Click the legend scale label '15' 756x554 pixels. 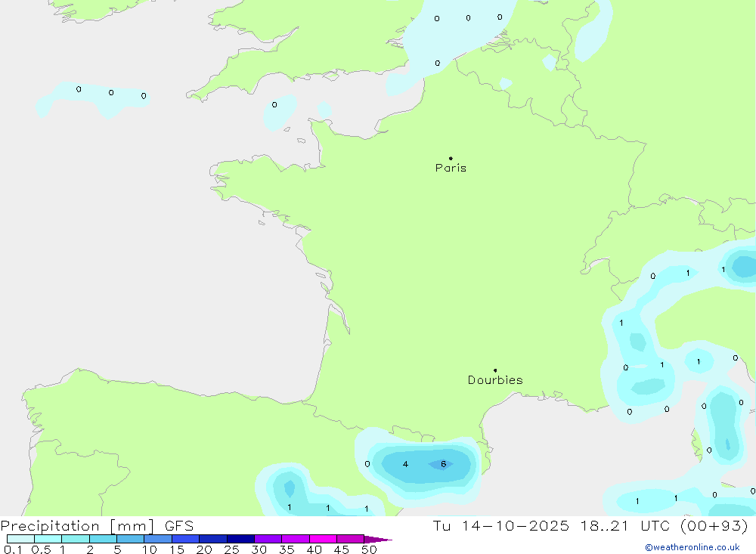pyautogui.click(x=177, y=549)
